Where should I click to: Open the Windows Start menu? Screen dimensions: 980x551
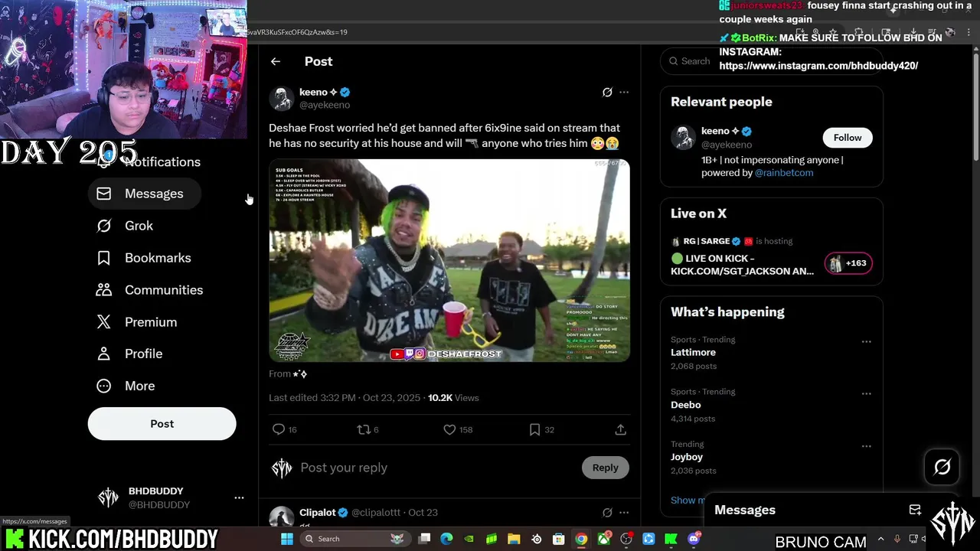pyautogui.click(x=287, y=539)
